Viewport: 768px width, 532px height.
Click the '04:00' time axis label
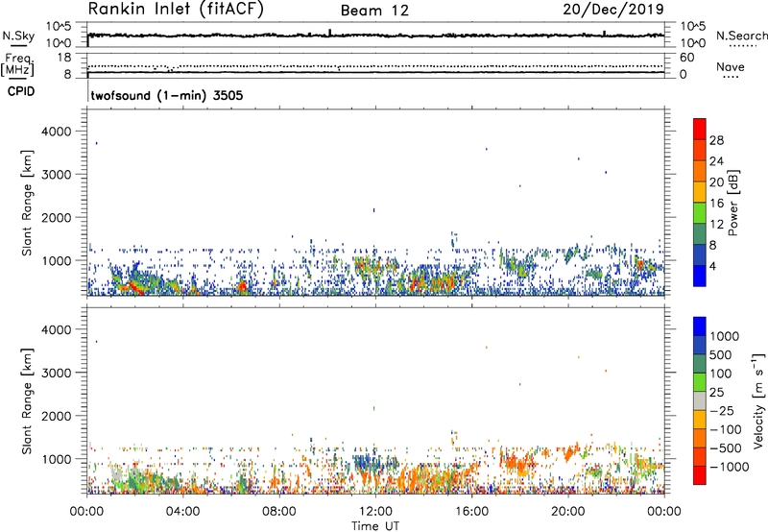pos(182,512)
